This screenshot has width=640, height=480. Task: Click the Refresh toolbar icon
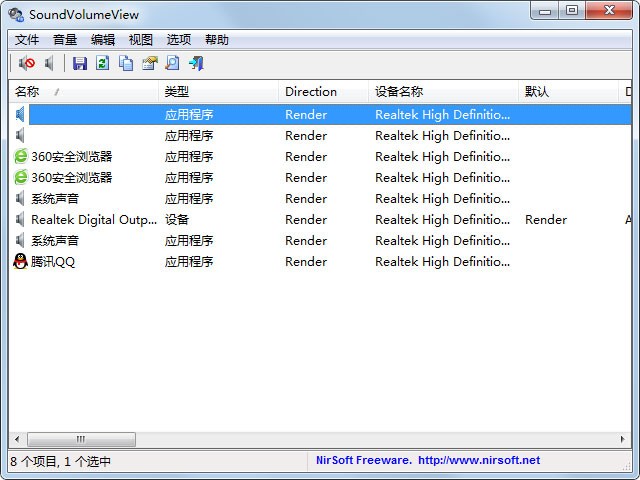pos(103,63)
